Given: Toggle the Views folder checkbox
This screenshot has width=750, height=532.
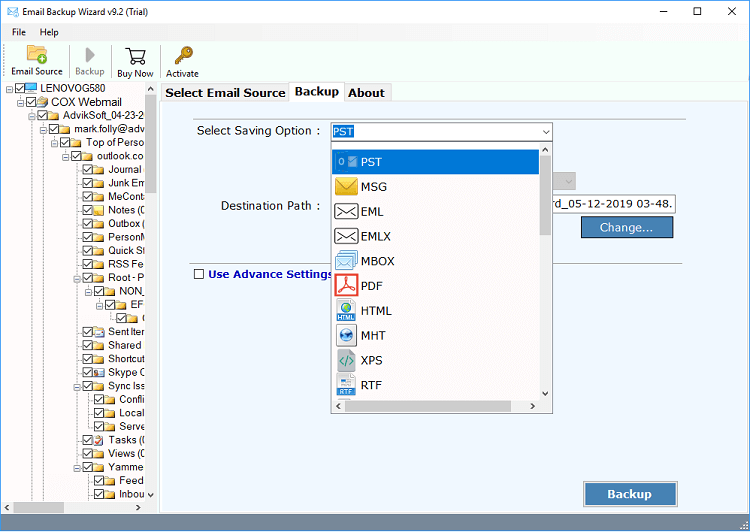Looking at the screenshot, I should [x=88, y=453].
